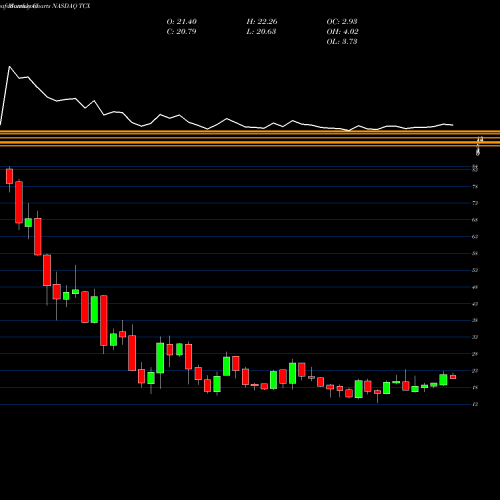Click the 78 price axis label

pos(475,187)
